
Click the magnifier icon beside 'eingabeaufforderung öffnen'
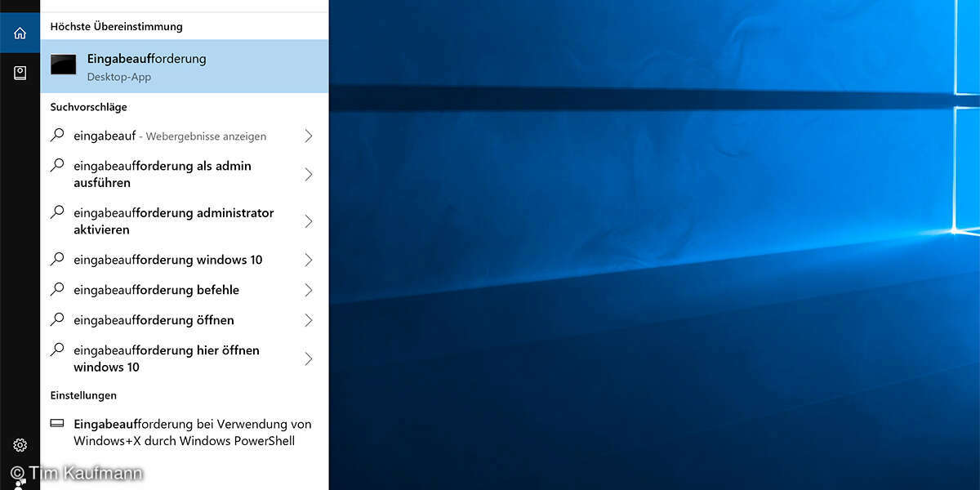[57, 320]
